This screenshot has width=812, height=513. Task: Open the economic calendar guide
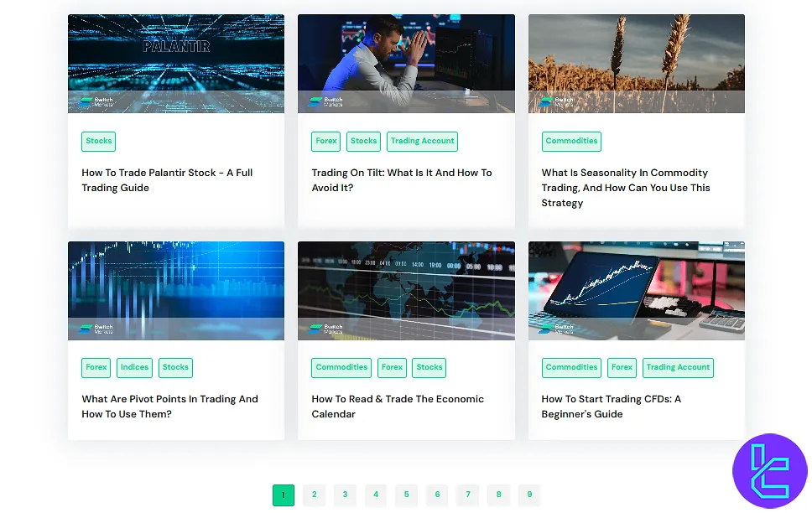coord(398,406)
